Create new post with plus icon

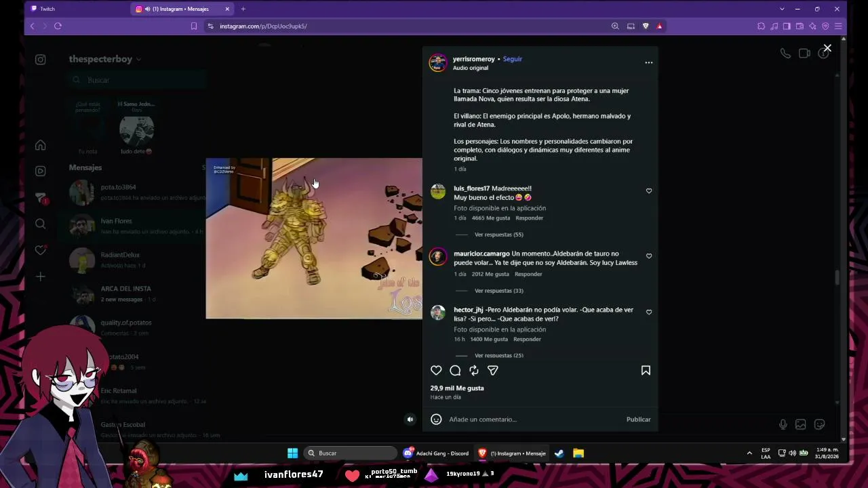[41, 277]
